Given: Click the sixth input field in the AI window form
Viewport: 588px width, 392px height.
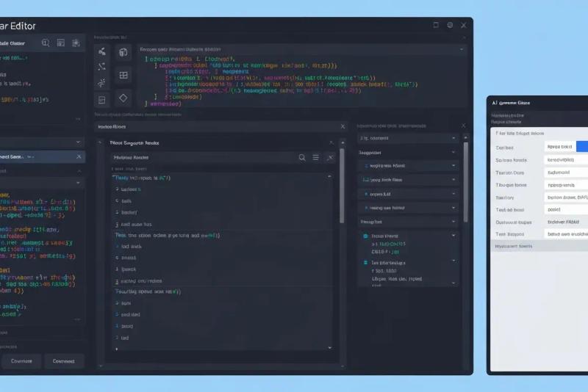Looking at the screenshot, I should point(566,210).
